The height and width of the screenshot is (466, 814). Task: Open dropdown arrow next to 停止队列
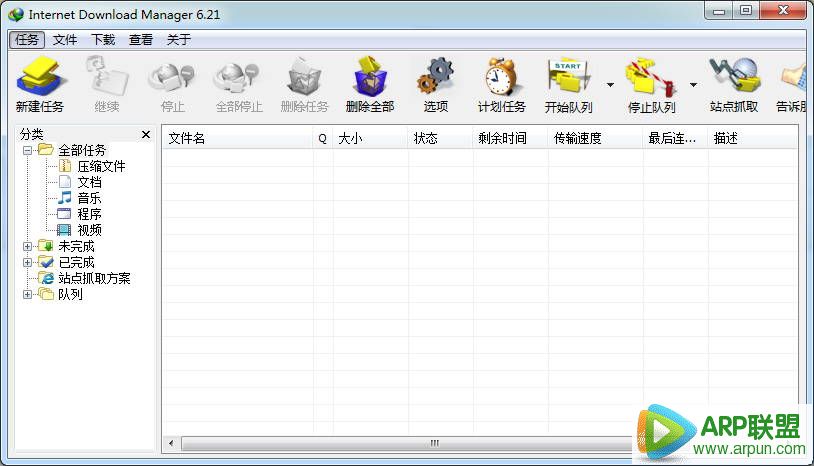[694, 85]
